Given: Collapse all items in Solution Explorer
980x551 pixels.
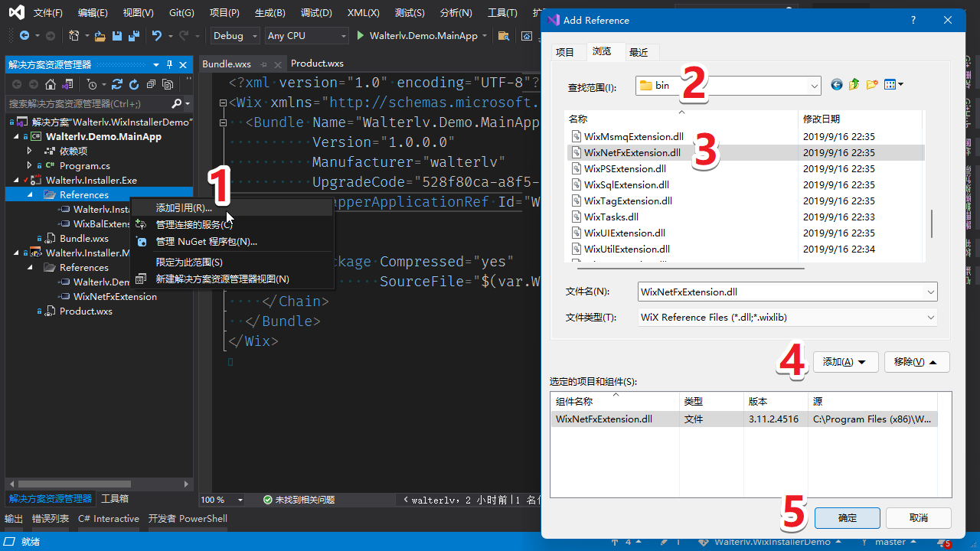Looking at the screenshot, I should tap(151, 84).
